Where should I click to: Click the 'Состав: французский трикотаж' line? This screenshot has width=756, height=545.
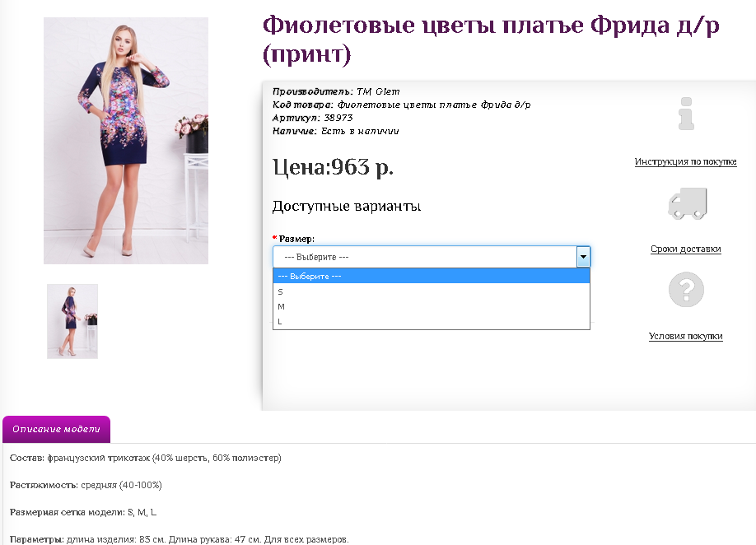[145, 458]
